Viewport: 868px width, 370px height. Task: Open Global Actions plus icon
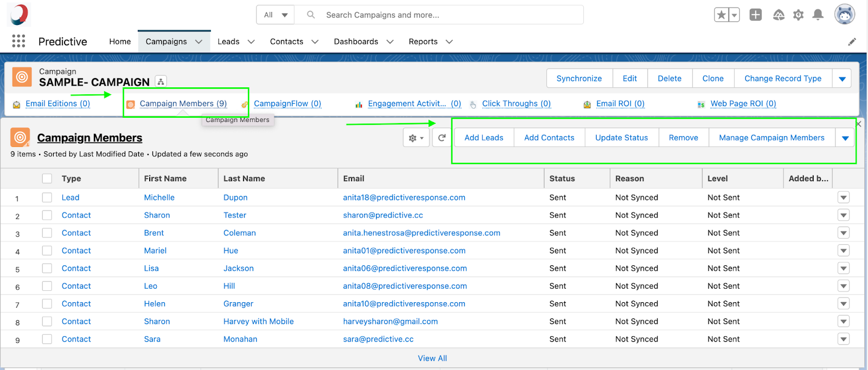tap(756, 15)
